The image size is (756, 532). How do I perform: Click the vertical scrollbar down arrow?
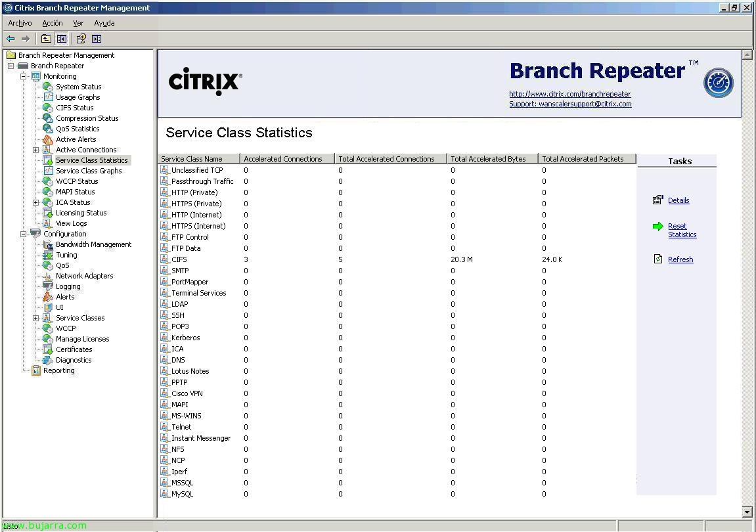pos(747,512)
